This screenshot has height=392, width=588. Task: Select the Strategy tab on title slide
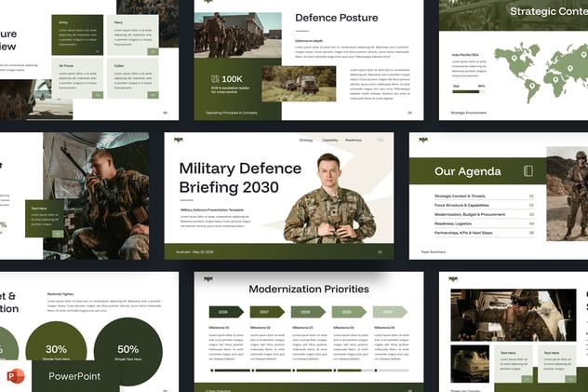point(306,140)
